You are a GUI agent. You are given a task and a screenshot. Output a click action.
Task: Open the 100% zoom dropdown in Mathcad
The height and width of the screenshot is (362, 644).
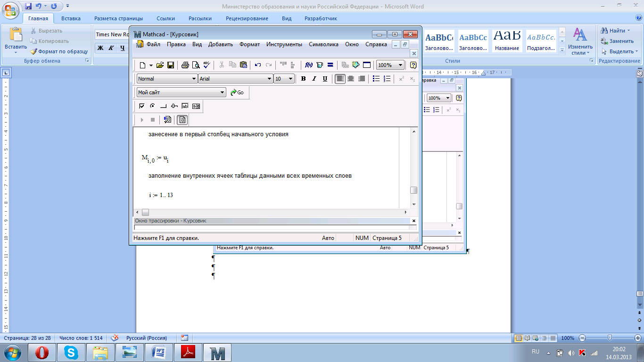(401, 65)
